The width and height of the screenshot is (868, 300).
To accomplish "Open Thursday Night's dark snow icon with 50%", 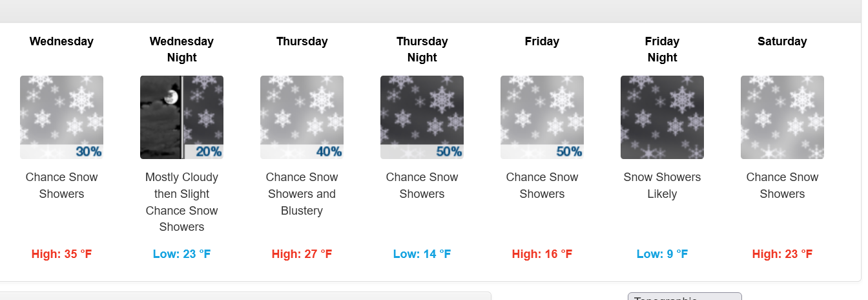I will point(422,117).
